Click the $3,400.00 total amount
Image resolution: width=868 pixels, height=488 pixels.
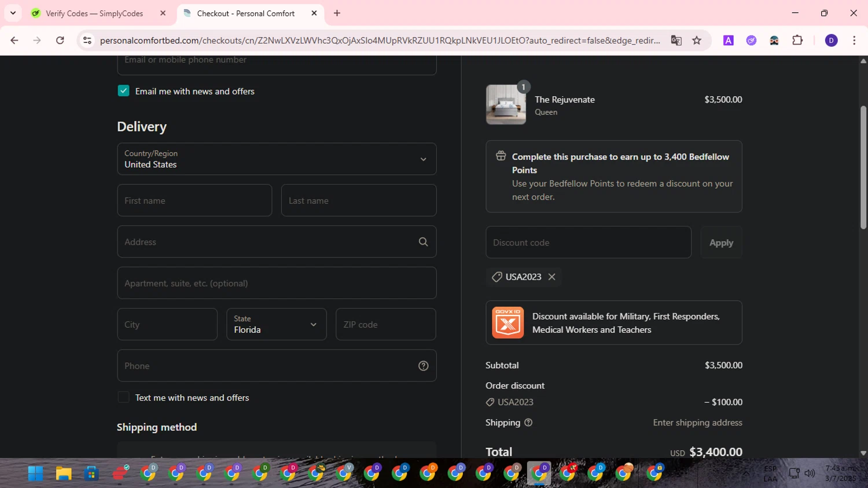click(716, 452)
